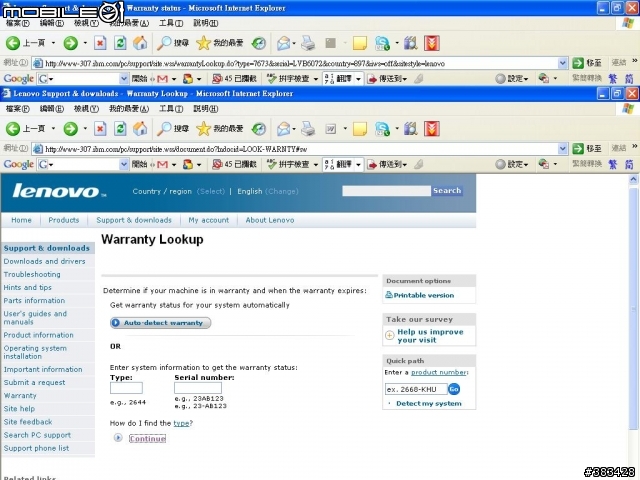Click the type help link
This screenshot has width=640, height=480.
pos(181,423)
